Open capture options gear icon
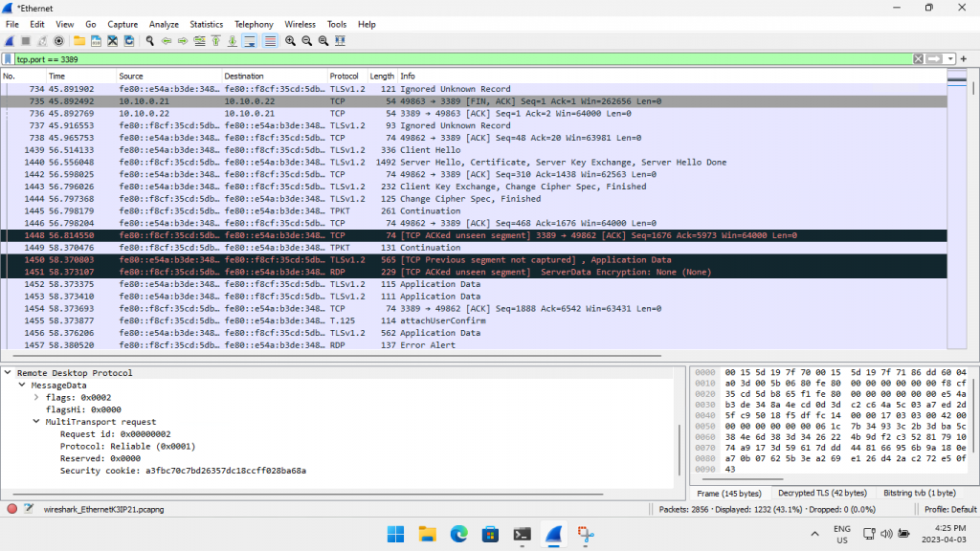980x551 pixels. click(59, 41)
